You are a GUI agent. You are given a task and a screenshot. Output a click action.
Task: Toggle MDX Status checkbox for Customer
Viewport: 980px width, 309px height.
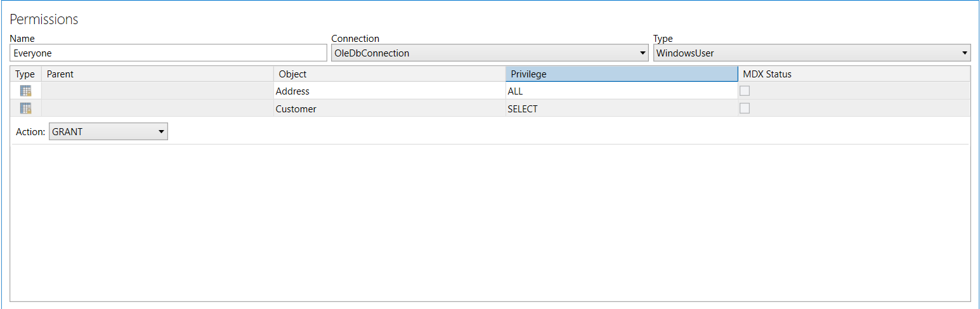coord(745,108)
